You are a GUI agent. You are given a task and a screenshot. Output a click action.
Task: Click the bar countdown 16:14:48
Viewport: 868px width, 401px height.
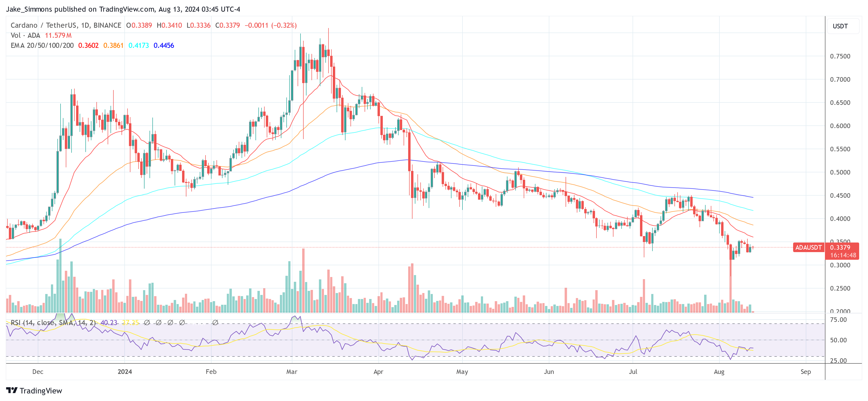843,255
